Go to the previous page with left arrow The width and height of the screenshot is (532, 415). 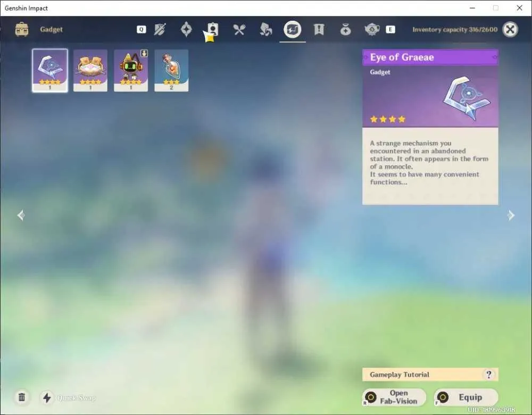click(x=21, y=215)
